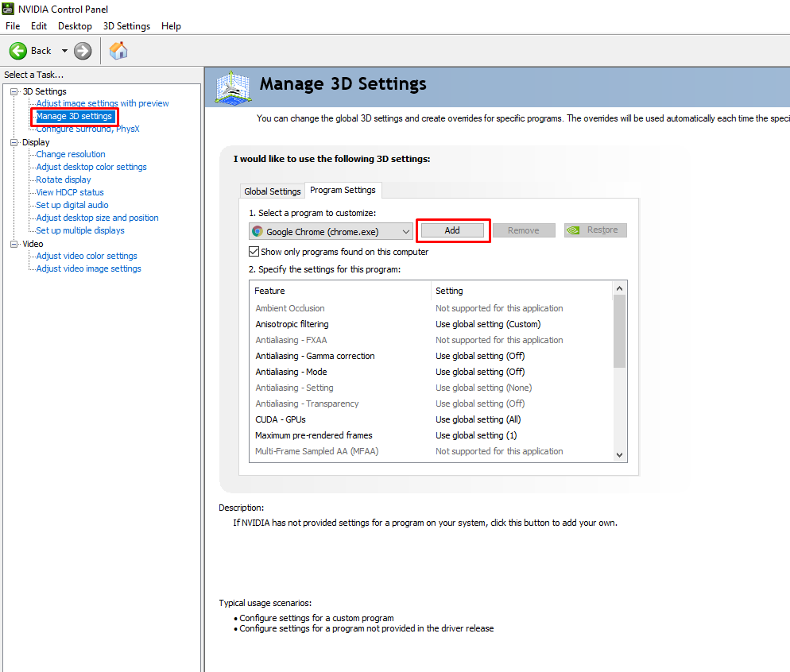Click the Chrome icon in program dropdown
Screen dimensions: 790x672
pyautogui.click(x=258, y=232)
